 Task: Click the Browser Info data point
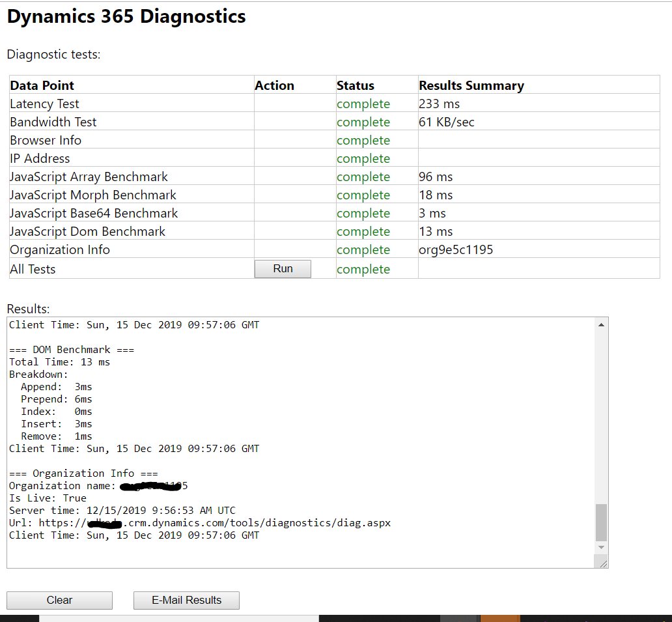point(46,140)
